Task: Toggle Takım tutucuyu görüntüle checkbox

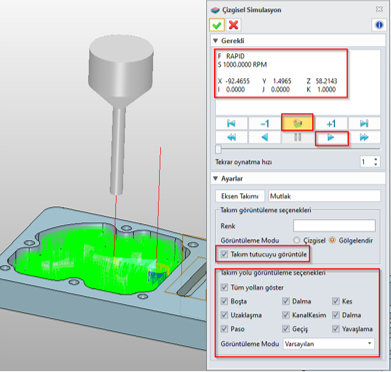Action: pos(224,254)
